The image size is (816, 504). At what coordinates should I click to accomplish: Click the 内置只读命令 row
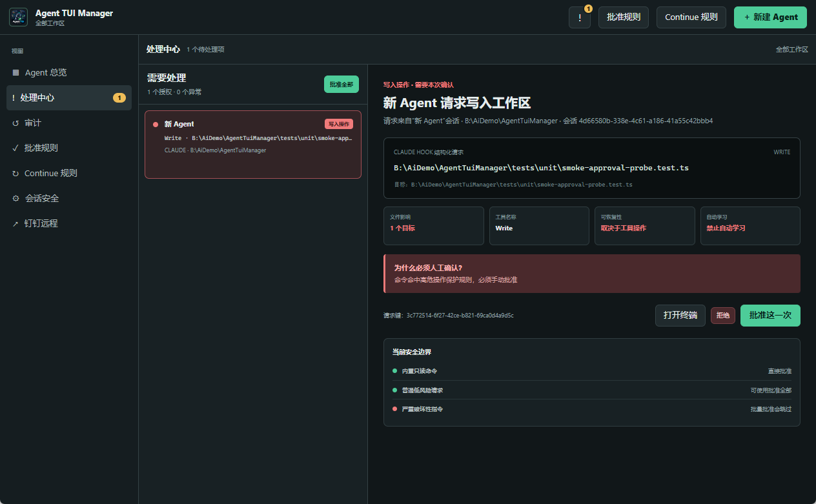click(592, 371)
